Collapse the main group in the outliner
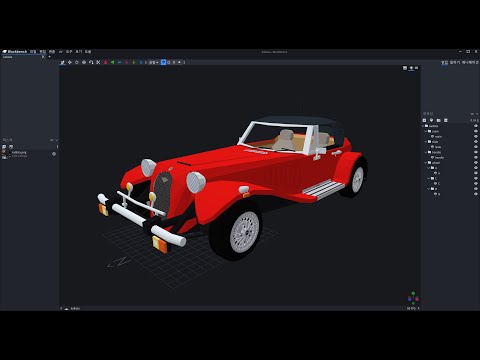Image resolution: width=480 pixels, height=360 pixels. tap(426, 131)
